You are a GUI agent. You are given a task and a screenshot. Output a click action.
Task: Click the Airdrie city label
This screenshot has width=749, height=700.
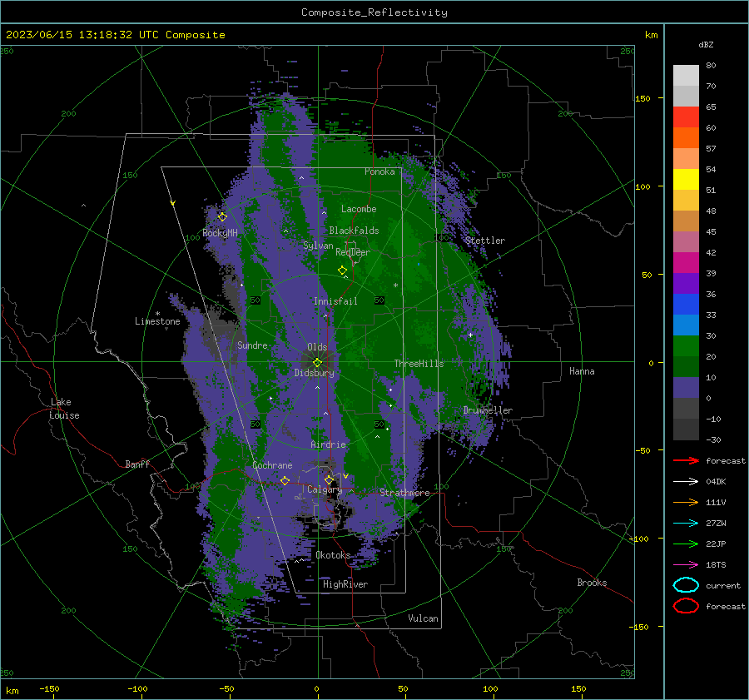pyautogui.click(x=328, y=444)
